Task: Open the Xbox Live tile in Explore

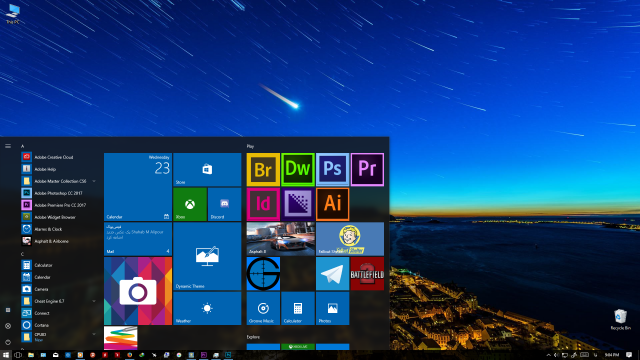Action: [298, 347]
